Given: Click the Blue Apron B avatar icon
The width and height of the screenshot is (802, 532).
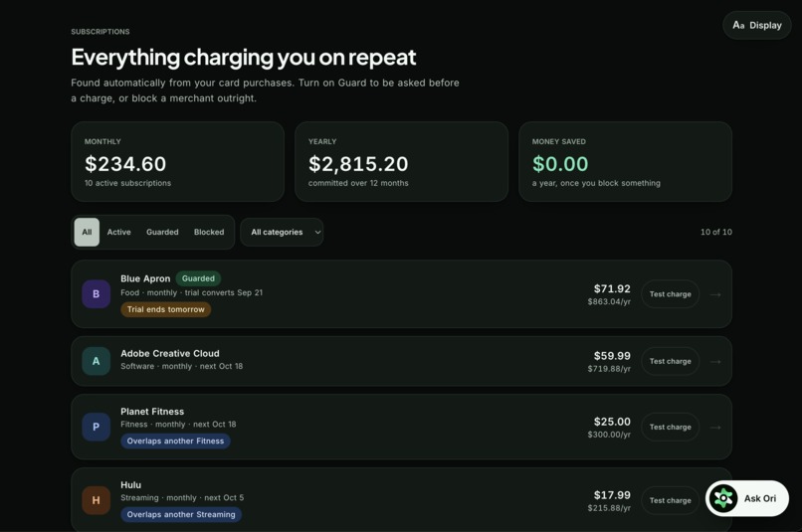Looking at the screenshot, I should click(x=97, y=294).
